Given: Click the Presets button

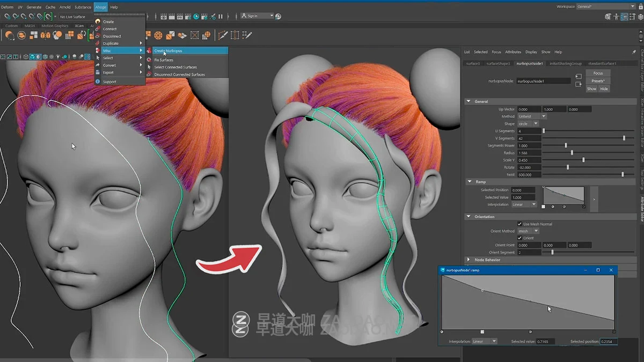Looking at the screenshot, I should click(598, 81).
